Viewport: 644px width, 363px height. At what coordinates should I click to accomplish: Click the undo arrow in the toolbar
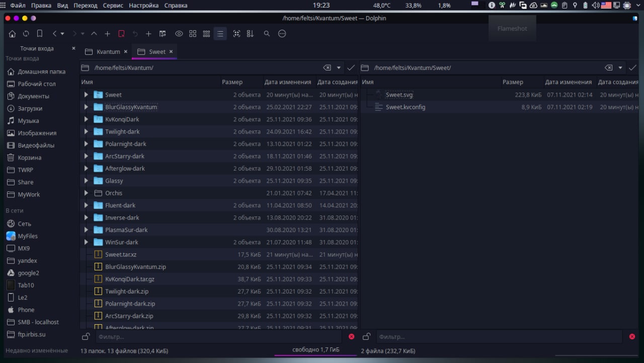coord(135,34)
